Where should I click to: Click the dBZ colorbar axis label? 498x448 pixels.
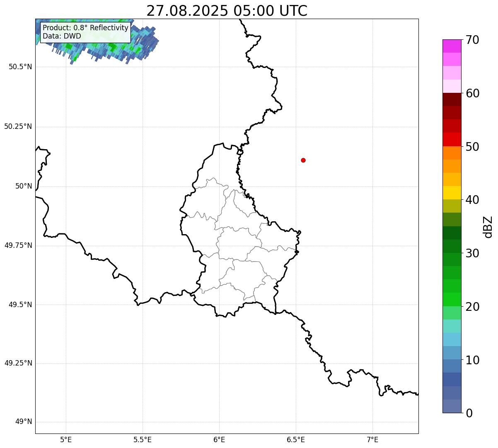tap(488, 227)
